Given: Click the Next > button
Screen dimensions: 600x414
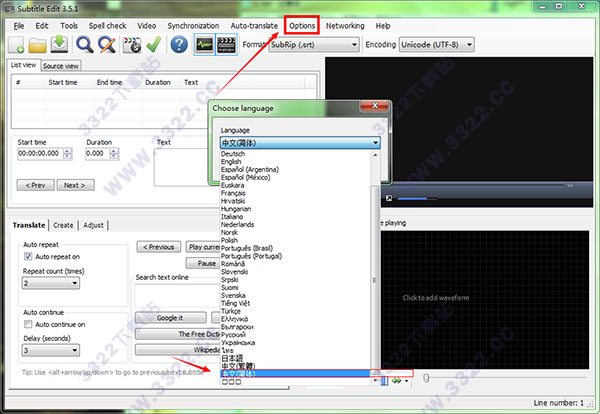Looking at the screenshot, I should [75, 185].
